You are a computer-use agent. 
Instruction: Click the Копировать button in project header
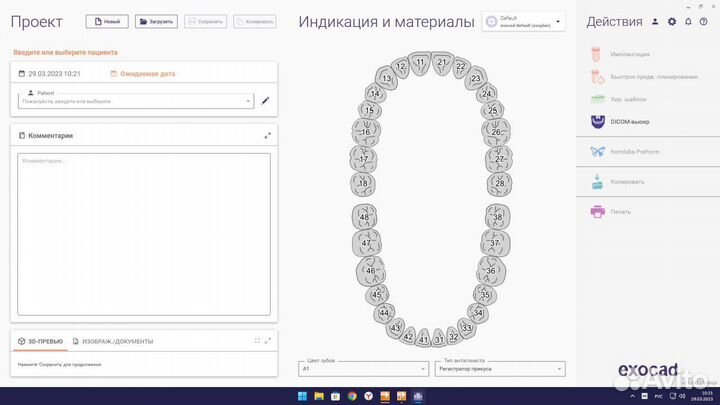(255, 22)
